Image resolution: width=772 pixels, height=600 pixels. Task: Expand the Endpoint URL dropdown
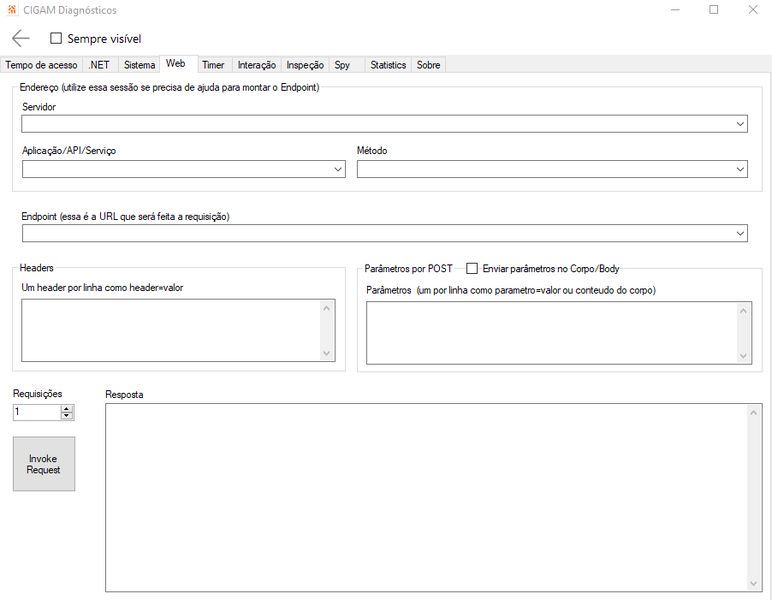pos(740,233)
